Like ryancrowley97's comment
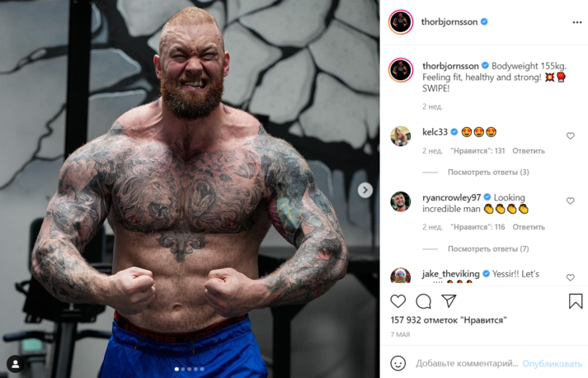This screenshot has height=378, width=588. pos(570,201)
